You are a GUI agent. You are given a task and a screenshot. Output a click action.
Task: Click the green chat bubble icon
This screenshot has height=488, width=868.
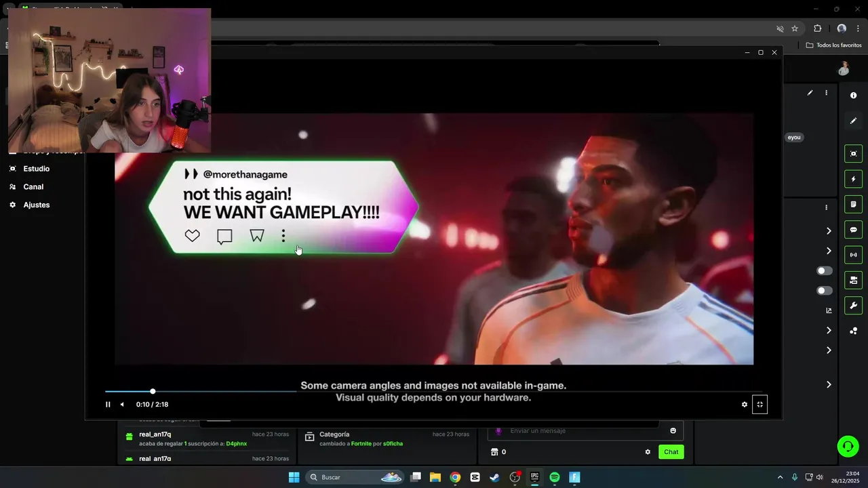tap(854, 230)
